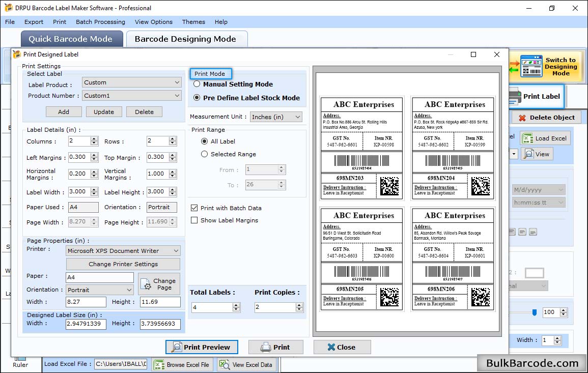This screenshot has height=373, width=588.
Task: Click the Load Excel spreadsheet icon
Action: tap(527, 138)
